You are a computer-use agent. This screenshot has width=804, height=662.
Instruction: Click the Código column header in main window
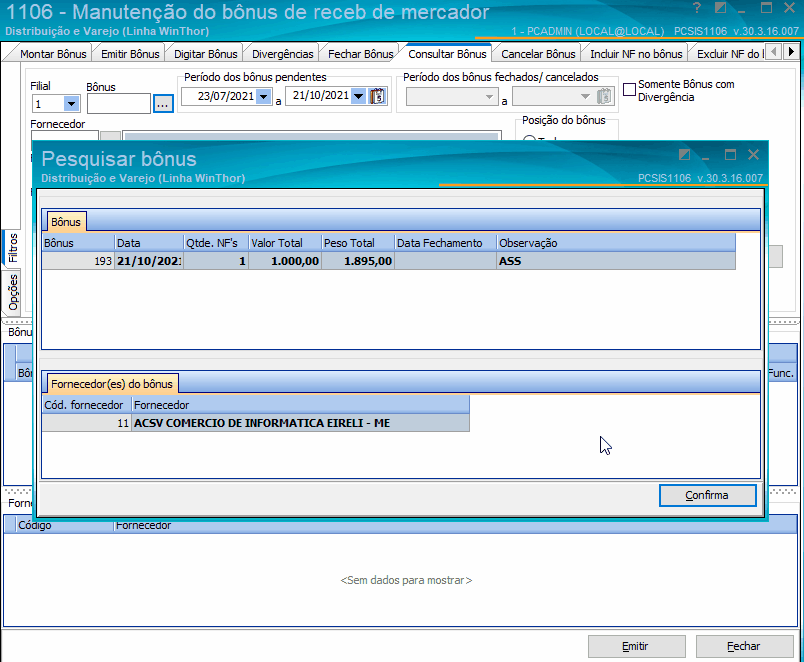(x=65, y=526)
